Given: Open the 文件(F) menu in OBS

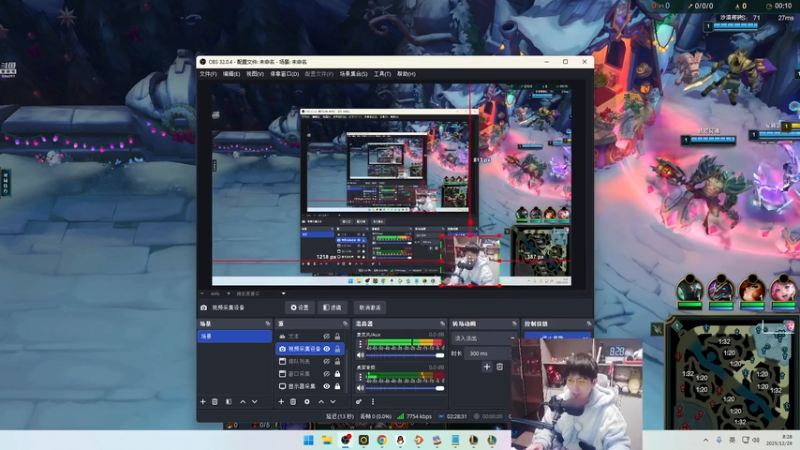Looking at the screenshot, I should coord(208,74).
